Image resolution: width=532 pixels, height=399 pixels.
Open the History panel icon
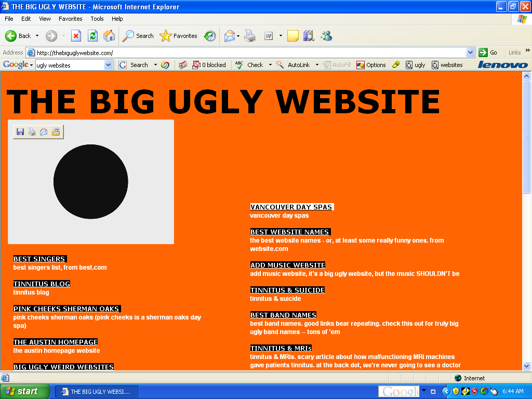(x=210, y=36)
